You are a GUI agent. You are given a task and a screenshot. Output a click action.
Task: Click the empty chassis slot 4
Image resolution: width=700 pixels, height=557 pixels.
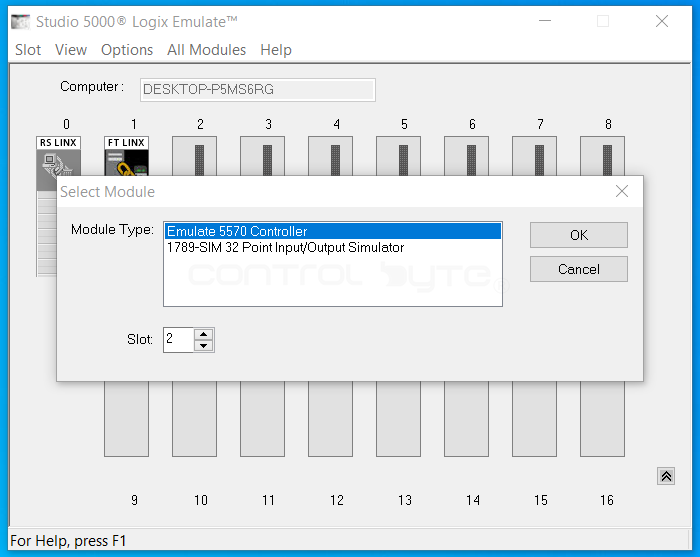pyautogui.click(x=330, y=157)
